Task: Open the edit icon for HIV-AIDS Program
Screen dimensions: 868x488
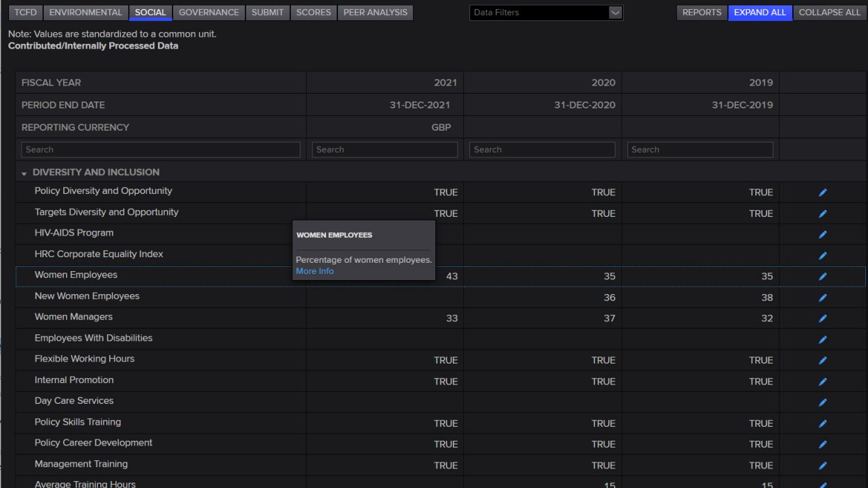Action: coord(823,234)
